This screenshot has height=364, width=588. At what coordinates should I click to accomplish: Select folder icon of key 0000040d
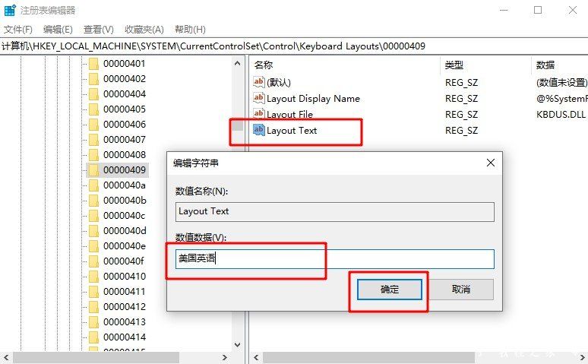(93, 231)
